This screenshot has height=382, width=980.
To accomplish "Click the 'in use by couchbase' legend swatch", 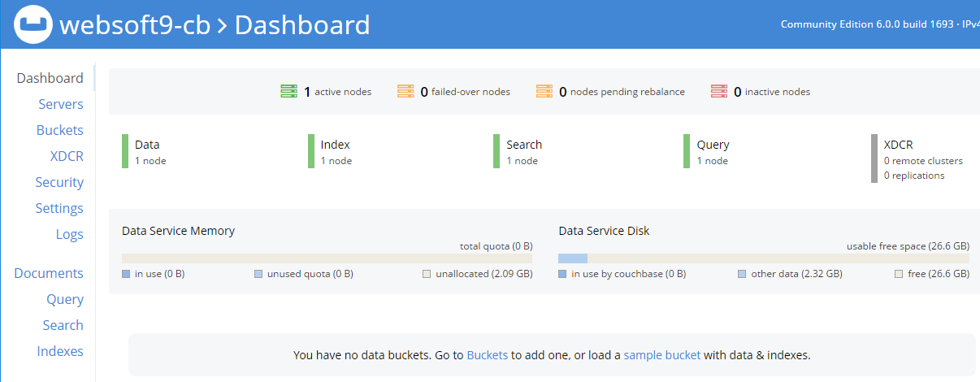I will tap(562, 275).
